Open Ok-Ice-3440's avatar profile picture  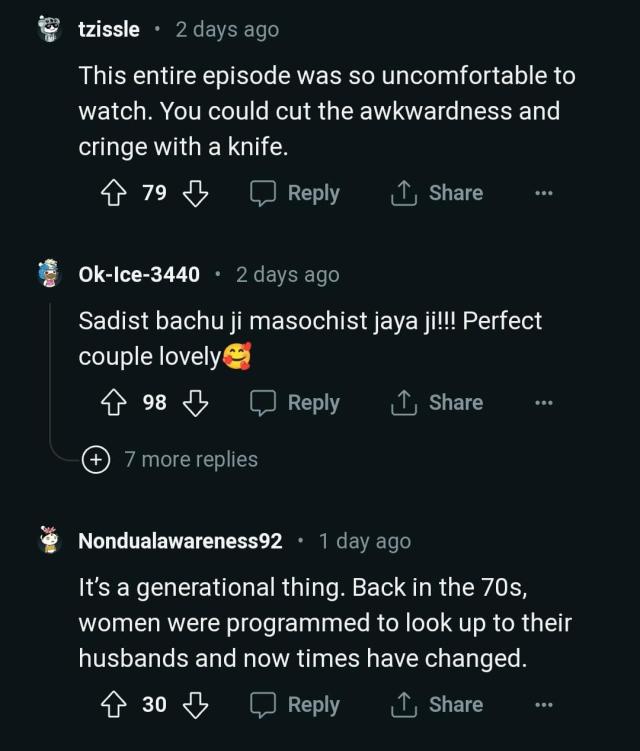coord(49,273)
